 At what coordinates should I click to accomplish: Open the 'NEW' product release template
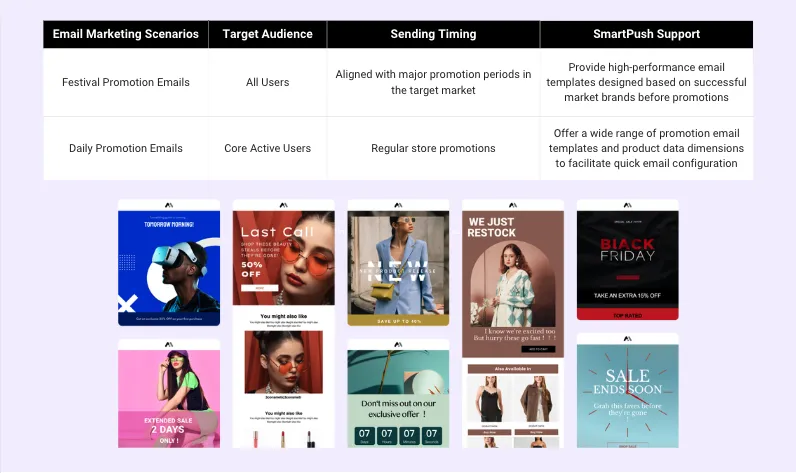point(399,262)
